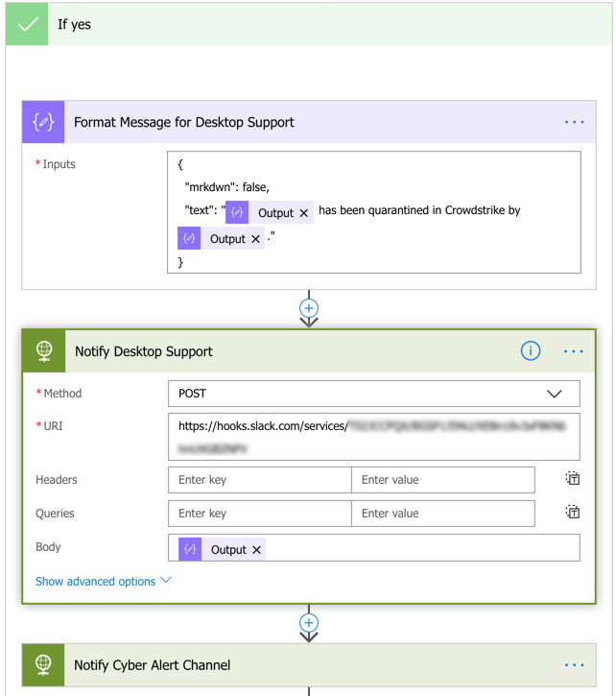The width and height of the screenshot is (616, 696).
Task: Switch Queries to text mode icon
Action: pos(572,513)
